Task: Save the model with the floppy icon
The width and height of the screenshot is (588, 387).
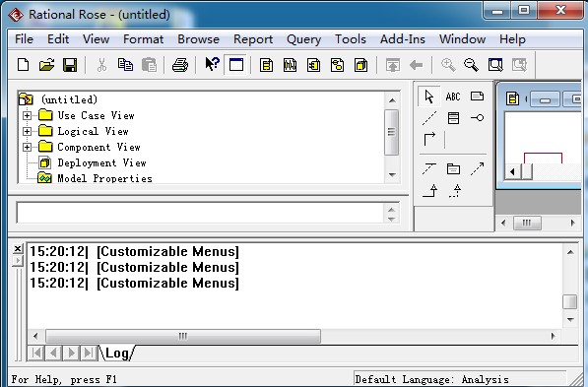Action: tap(70, 65)
